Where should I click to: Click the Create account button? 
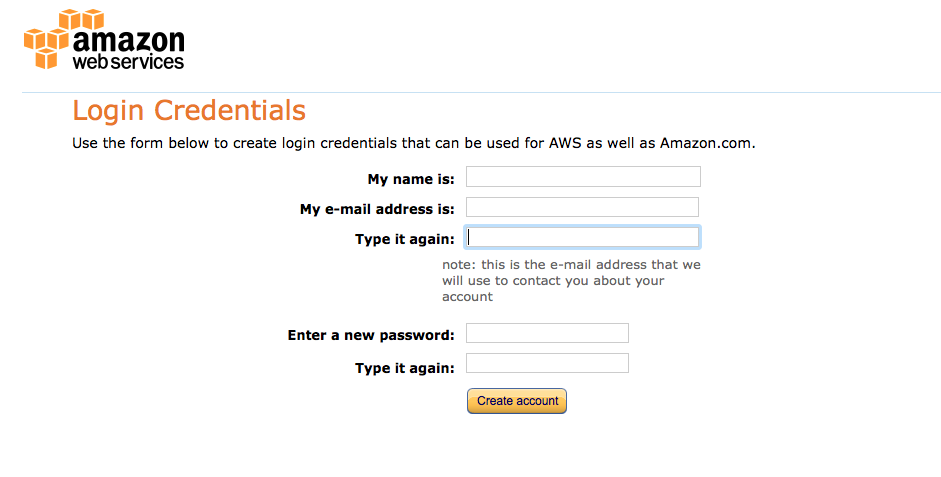tap(517, 401)
